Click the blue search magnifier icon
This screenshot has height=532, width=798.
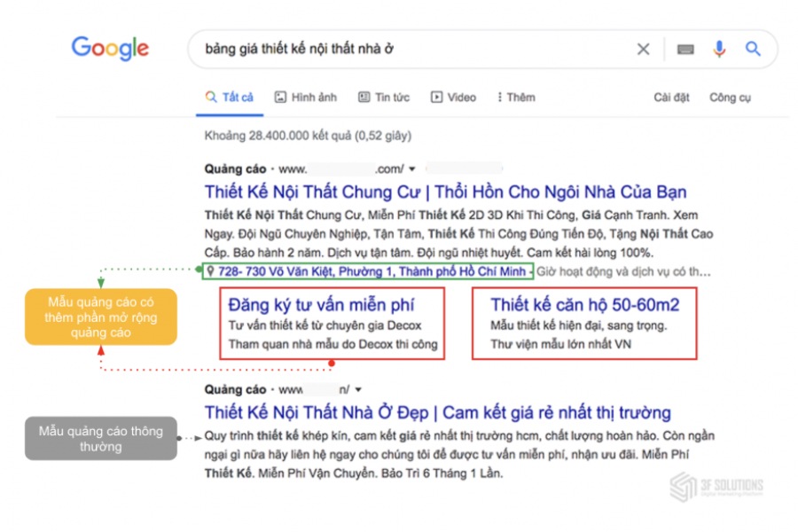pyautogui.click(x=753, y=49)
